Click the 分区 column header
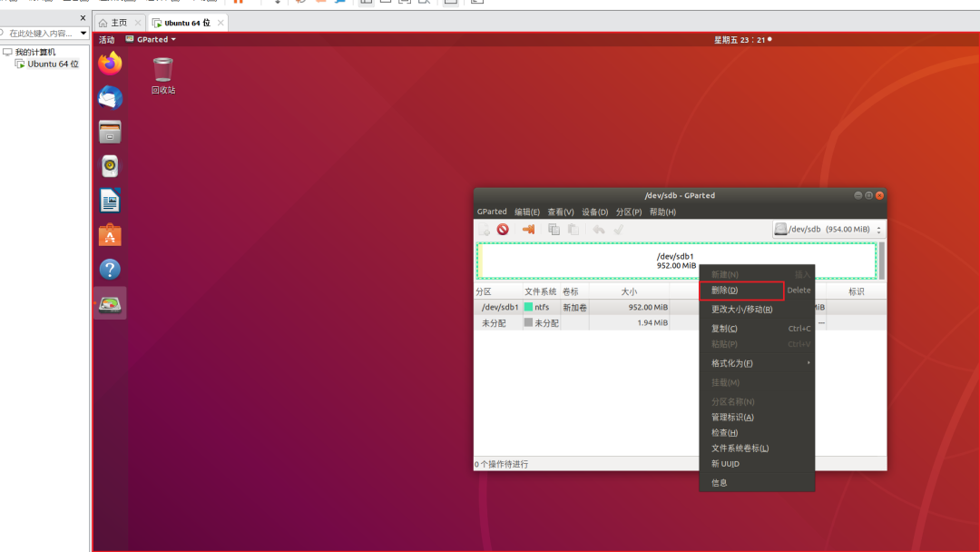Image resolution: width=980 pixels, height=552 pixels. click(x=498, y=292)
